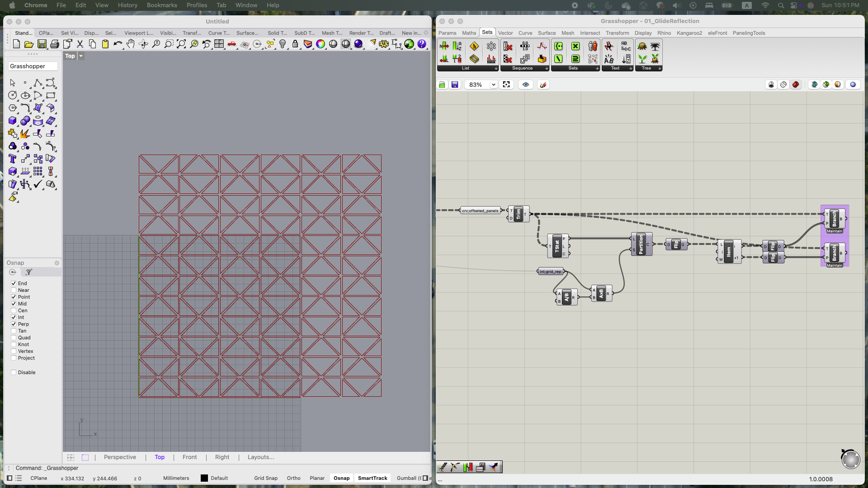
Task: Check the Disable osnap checkbox
Action: click(x=14, y=372)
